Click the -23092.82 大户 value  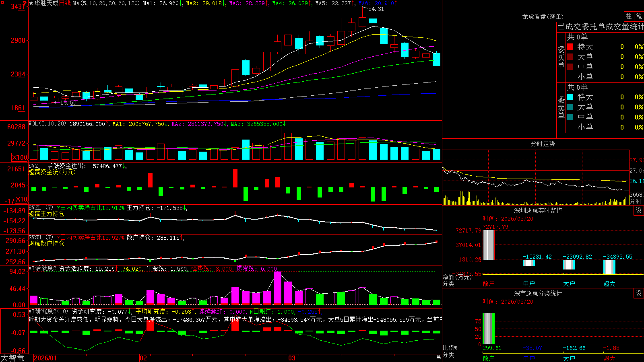[578, 257]
